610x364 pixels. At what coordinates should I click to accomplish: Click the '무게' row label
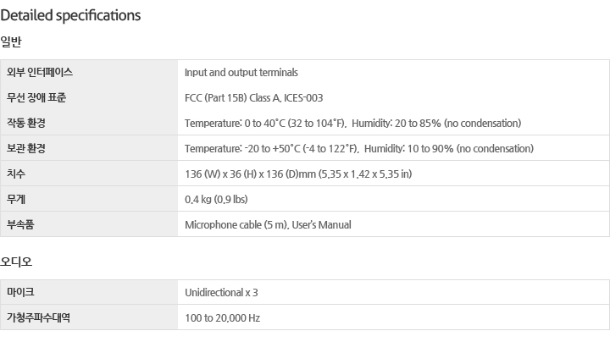[16, 200]
